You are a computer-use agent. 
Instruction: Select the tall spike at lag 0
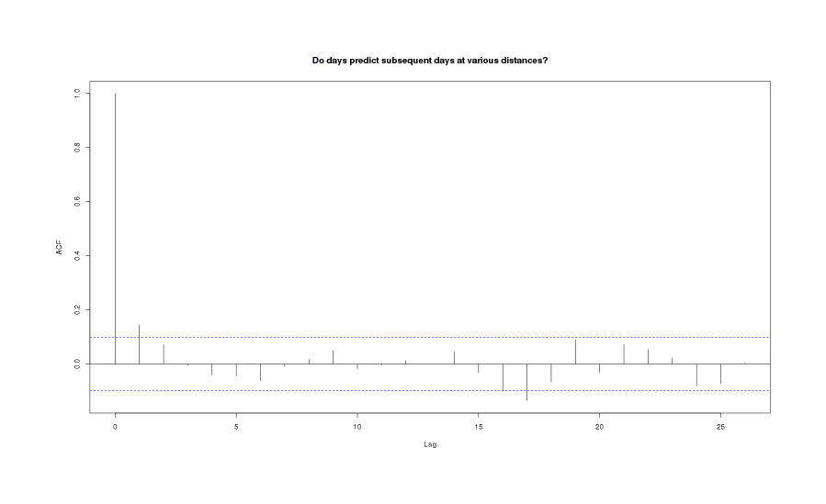point(115,230)
